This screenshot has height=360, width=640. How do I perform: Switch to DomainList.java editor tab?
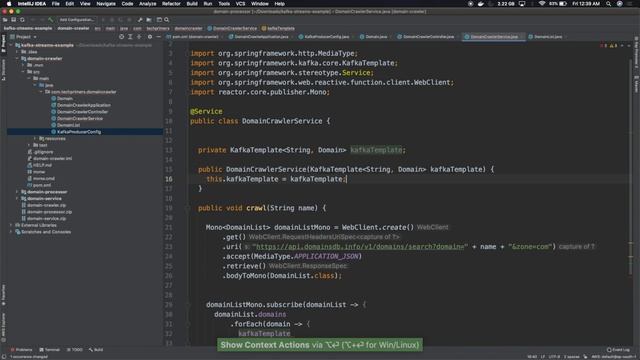[547, 37]
